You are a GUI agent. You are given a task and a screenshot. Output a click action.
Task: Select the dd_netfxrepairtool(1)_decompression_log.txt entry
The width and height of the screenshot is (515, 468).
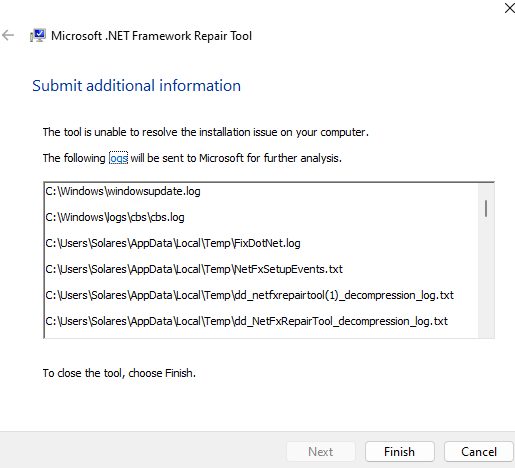point(250,295)
